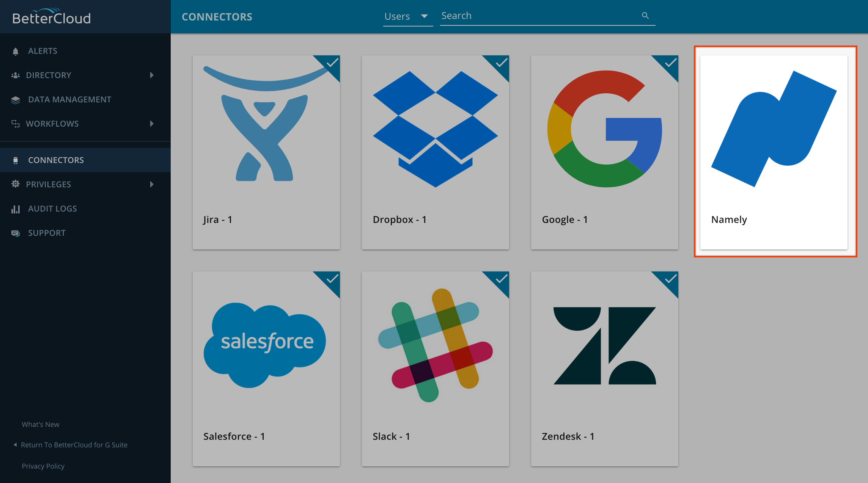Click the Support chat icon
This screenshot has height=483, width=868.
coord(16,233)
